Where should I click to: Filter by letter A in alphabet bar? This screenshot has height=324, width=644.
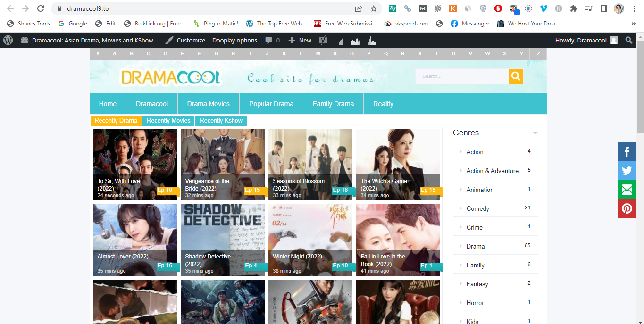[115, 54]
